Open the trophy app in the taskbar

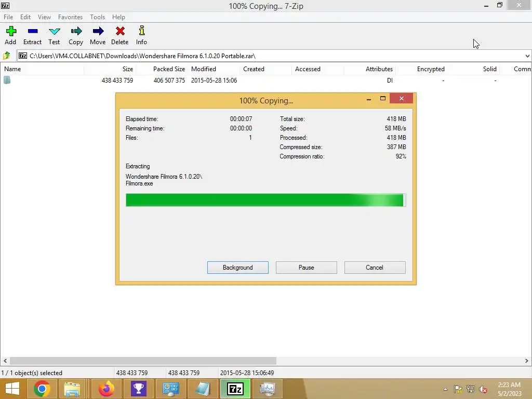(x=138, y=389)
